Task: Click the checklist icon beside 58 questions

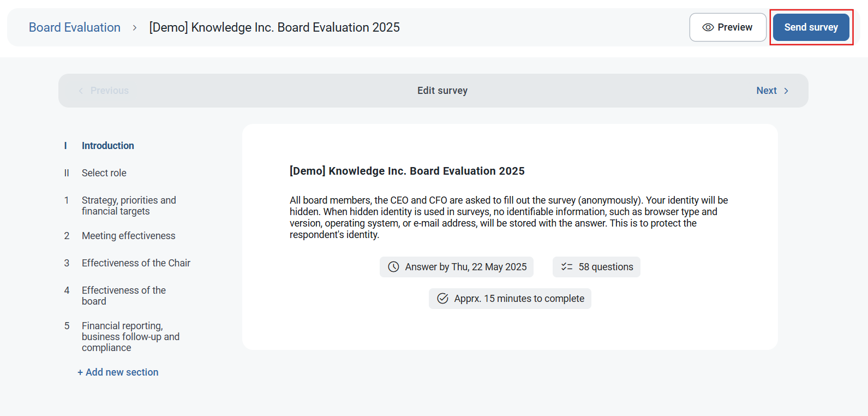Action: [567, 267]
